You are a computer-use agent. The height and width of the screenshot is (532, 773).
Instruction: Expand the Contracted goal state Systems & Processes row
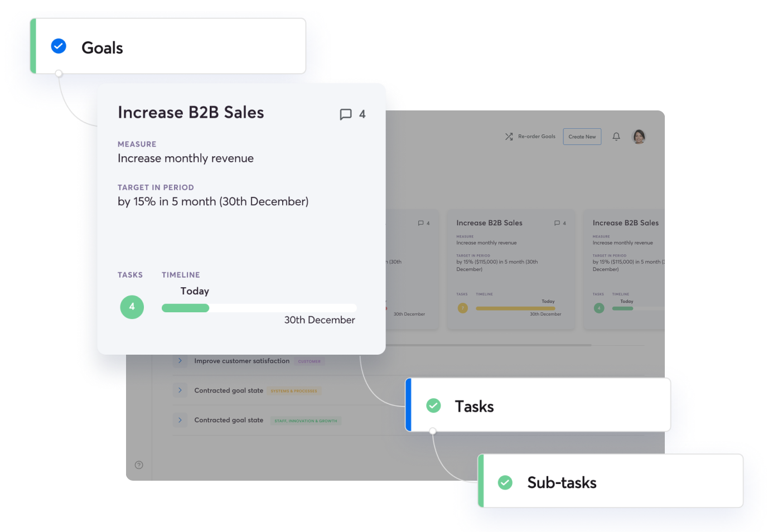point(180,390)
